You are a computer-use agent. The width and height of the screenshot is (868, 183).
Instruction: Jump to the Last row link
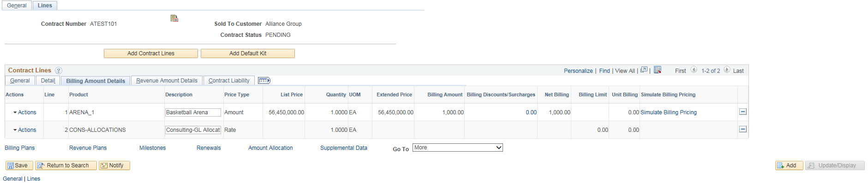(x=738, y=71)
